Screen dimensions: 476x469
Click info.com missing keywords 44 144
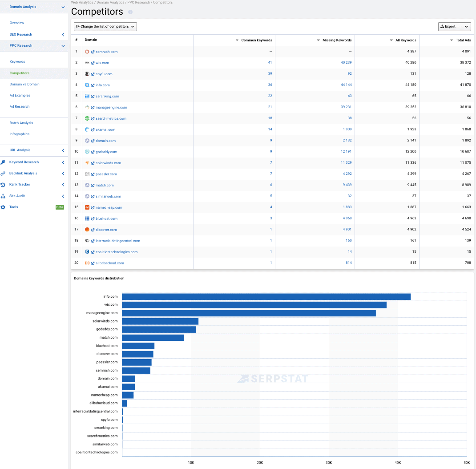point(346,85)
